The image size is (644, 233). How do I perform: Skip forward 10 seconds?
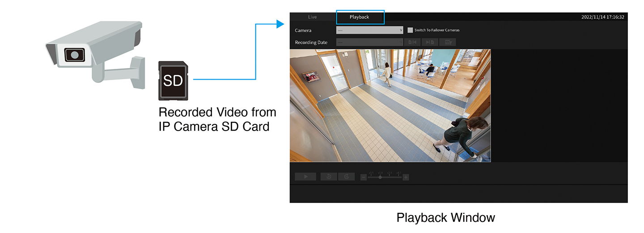[x=347, y=177]
